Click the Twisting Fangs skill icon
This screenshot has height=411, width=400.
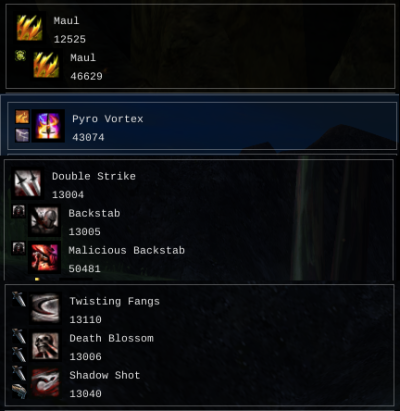point(46,308)
